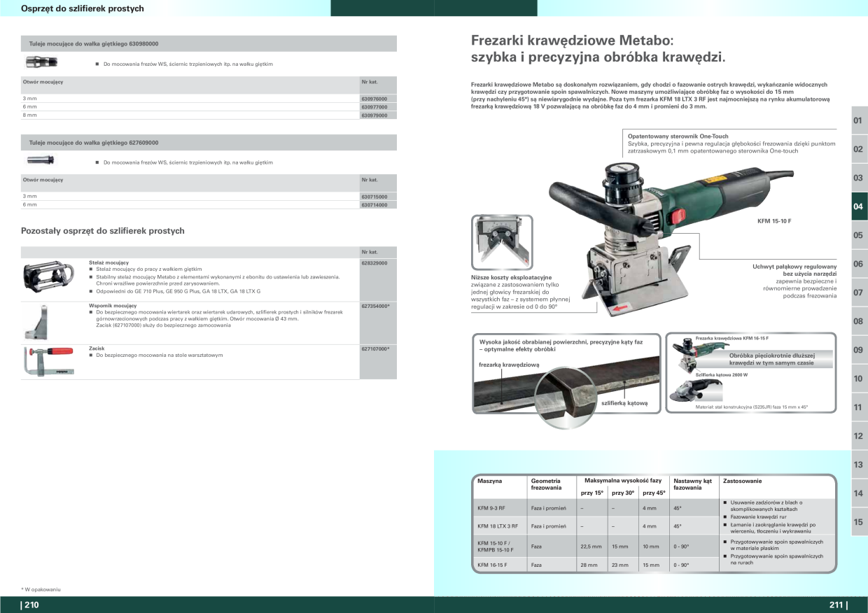
Task: Click column header 'Geometria frezowania'
Action: (x=547, y=484)
